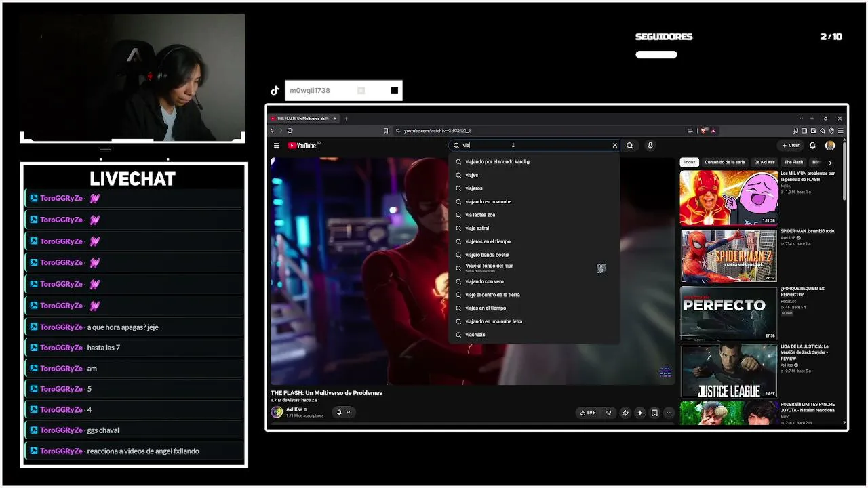Choose "viajando en una nube letra"
Viewport: 868px width, 488px height.
tap(534, 321)
